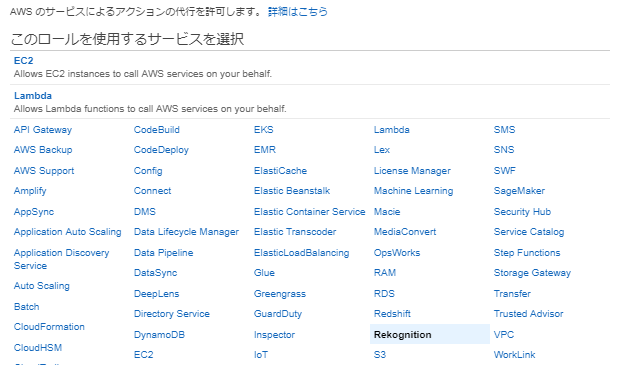Select Batch service

26,306
